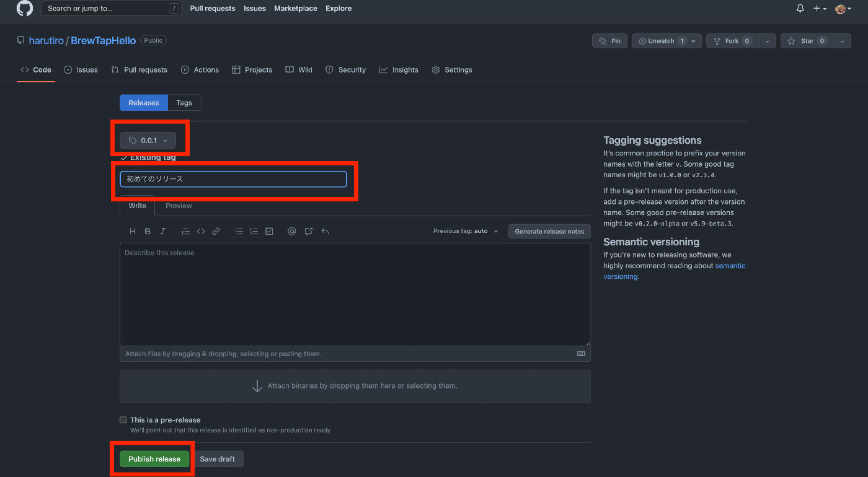Switch to the repository Issues tab

point(81,70)
